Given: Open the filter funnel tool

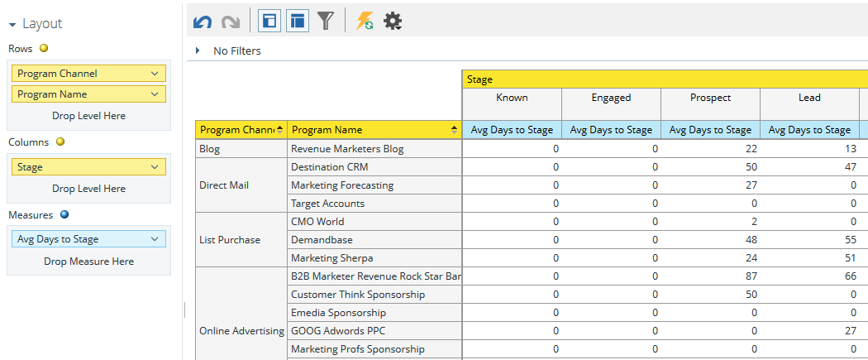Looking at the screenshot, I should (326, 22).
